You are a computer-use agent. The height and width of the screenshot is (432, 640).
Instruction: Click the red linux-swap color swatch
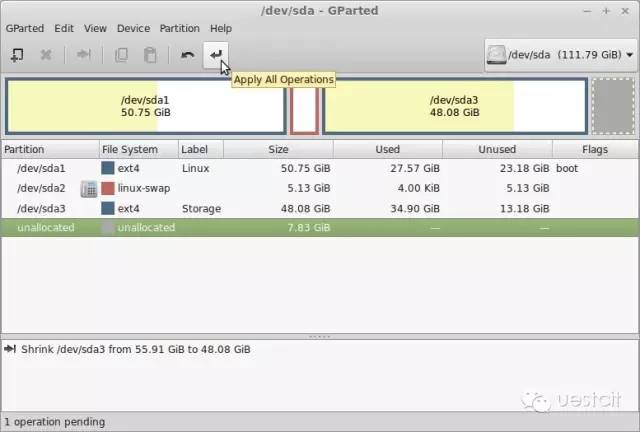coord(108,188)
